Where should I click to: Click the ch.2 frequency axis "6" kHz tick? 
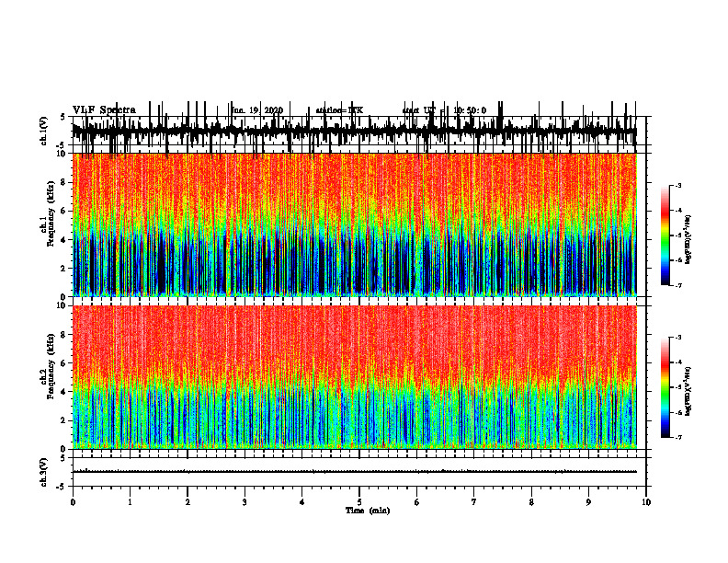[x=64, y=363]
